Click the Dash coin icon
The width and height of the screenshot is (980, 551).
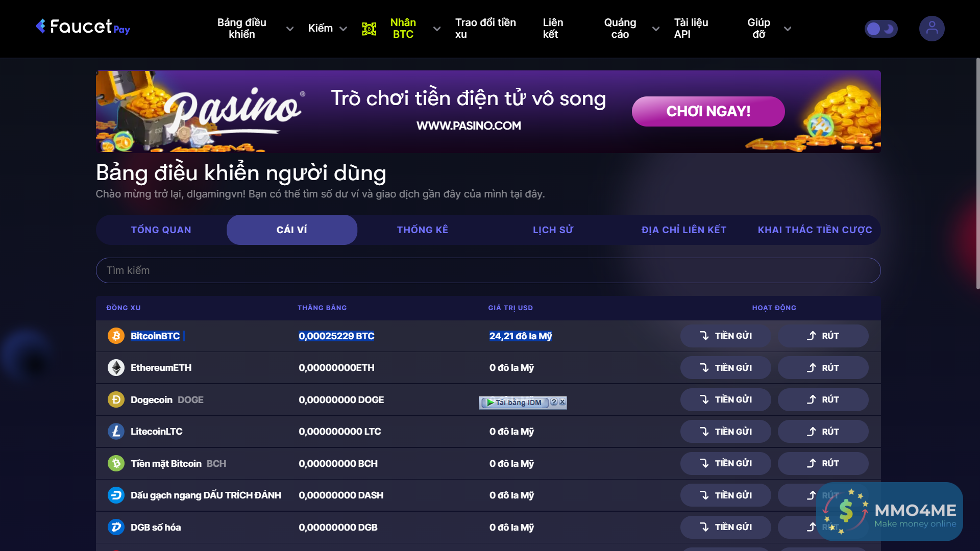(x=116, y=495)
